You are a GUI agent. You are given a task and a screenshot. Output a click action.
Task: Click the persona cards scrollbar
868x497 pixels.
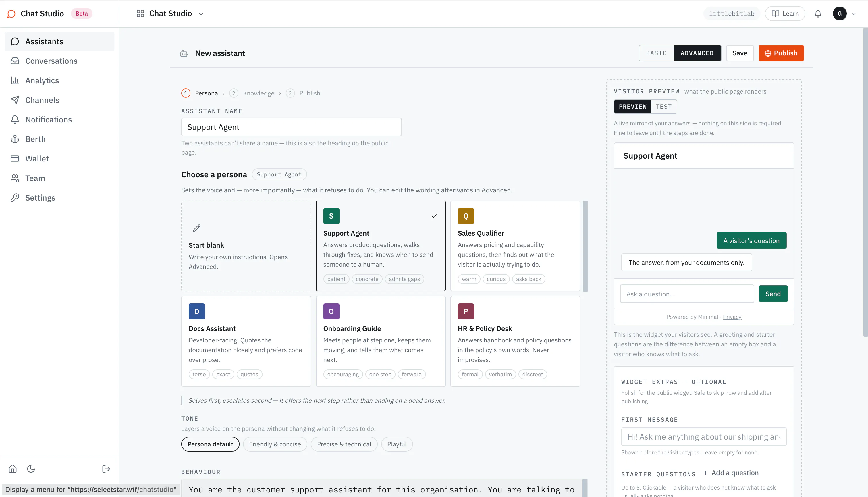point(585,246)
